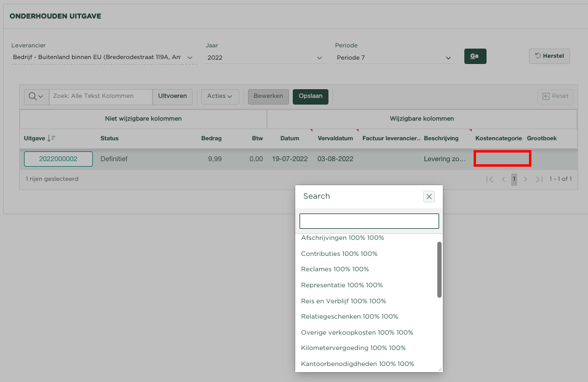The width and height of the screenshot is (588, 382).
Task: Open the Leverancier dropdown
Action: (x=103, y=58)
